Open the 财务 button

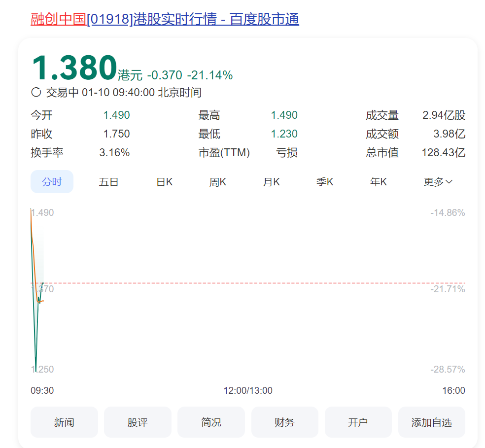[284, 422]
